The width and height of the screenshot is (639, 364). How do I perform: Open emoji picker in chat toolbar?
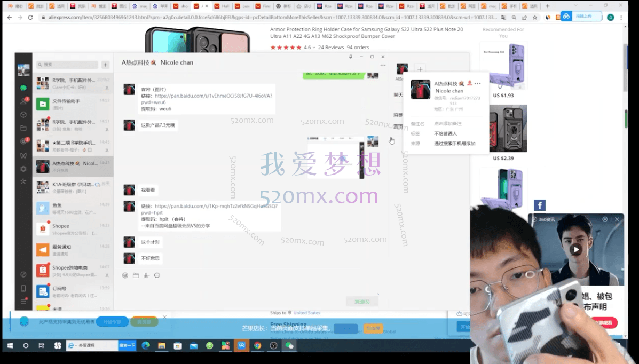125,275
